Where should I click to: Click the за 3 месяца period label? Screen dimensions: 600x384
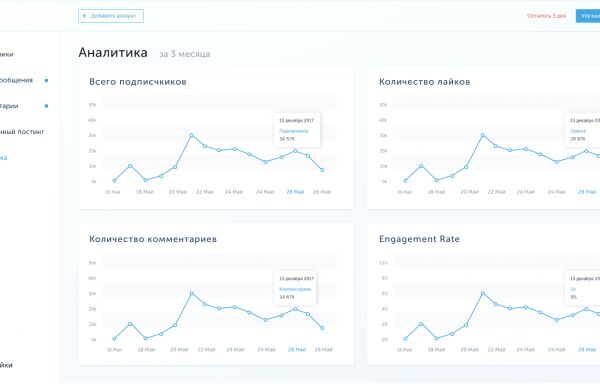point(185,54)
